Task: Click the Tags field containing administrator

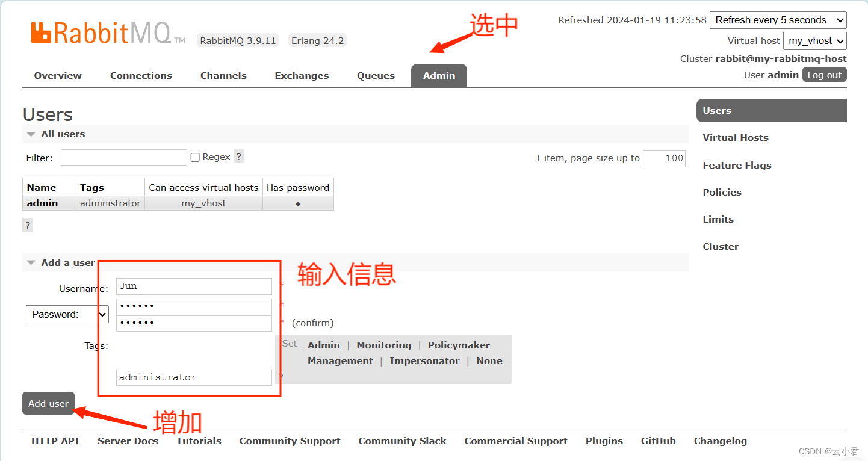Action: pyautogui.click(x=194, y=377)
